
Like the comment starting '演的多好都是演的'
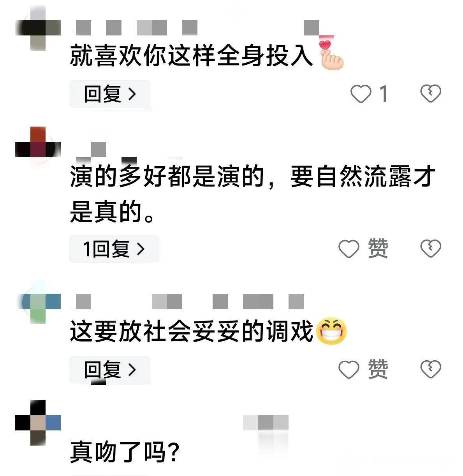click(349, 249)
